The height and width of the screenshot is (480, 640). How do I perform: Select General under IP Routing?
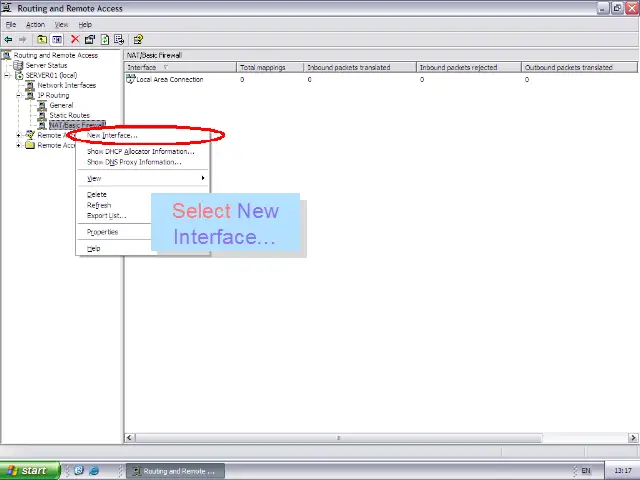(x=61, y=105)
